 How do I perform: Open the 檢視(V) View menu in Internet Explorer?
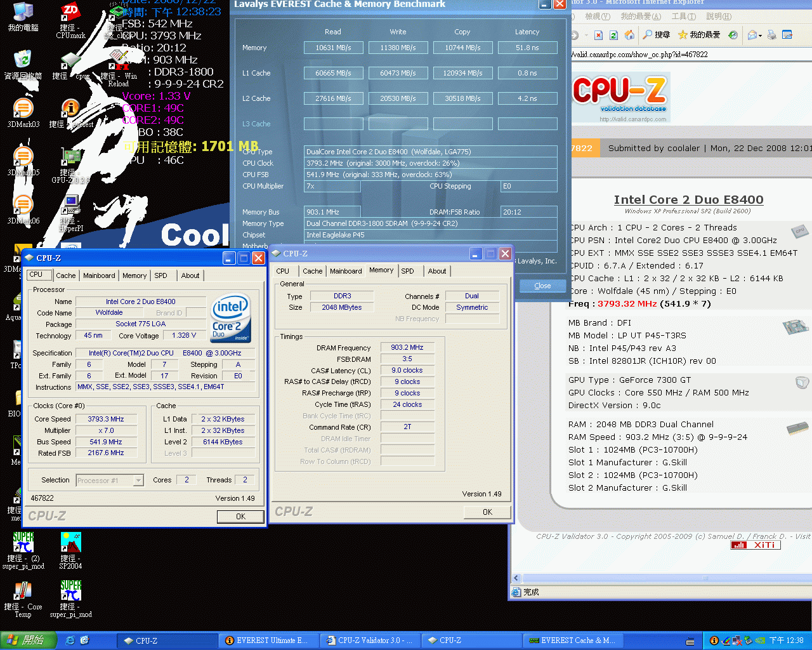[x=598, y=17]
